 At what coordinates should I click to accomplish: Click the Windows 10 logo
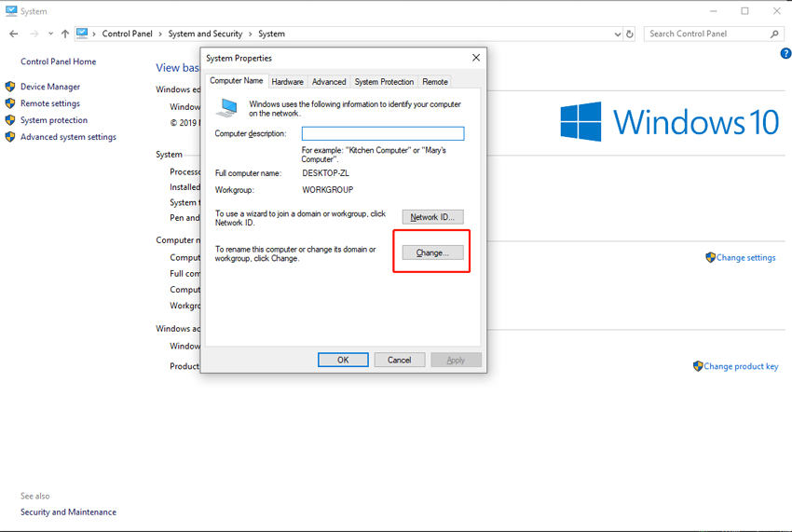[670, 122]
